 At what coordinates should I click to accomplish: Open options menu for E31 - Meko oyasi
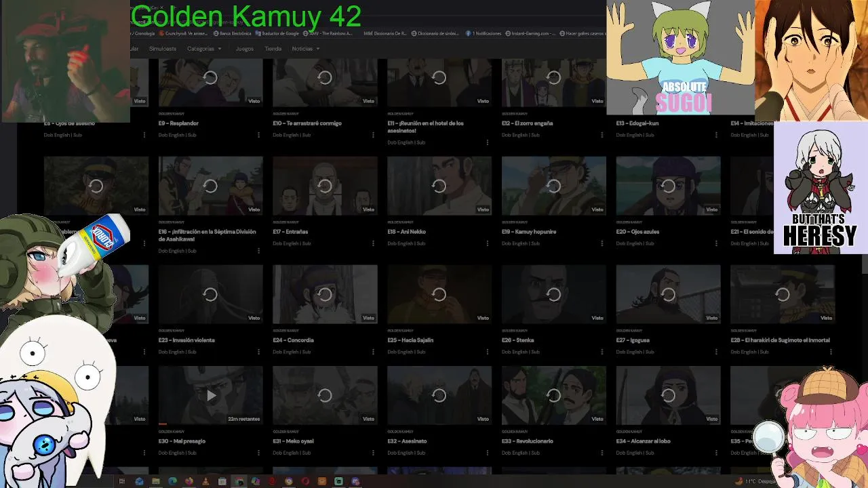[373, 453]
